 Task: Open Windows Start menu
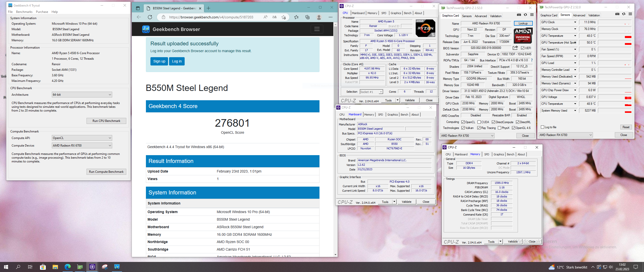click(x=6, y=267)
